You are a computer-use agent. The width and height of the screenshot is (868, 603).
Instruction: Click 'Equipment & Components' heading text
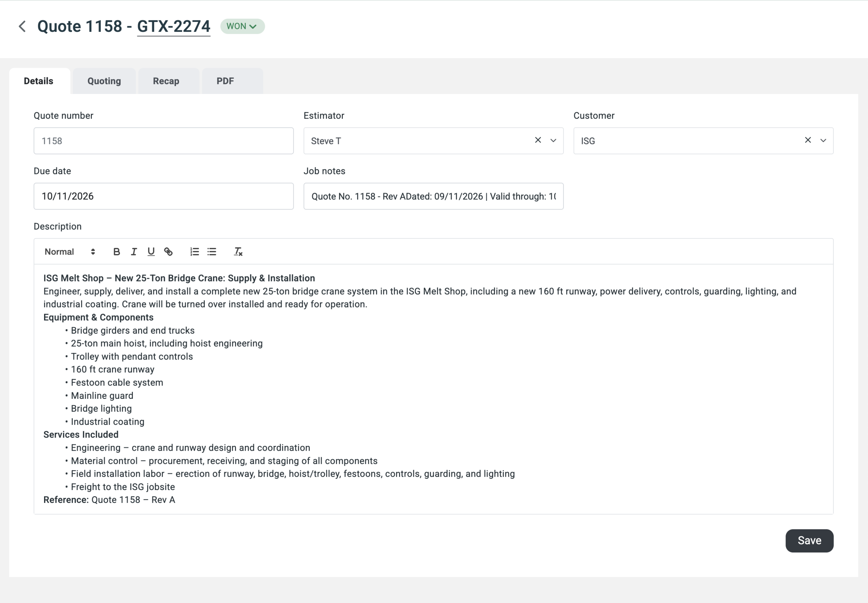coord(98,317)
